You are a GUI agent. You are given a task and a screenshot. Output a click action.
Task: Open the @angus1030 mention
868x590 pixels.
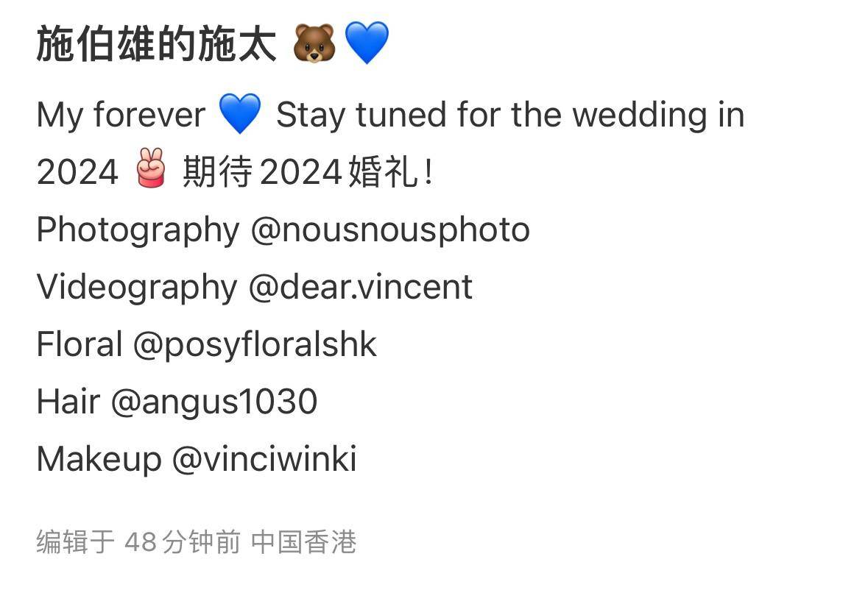pyautogui.click(x=214, y=402)
